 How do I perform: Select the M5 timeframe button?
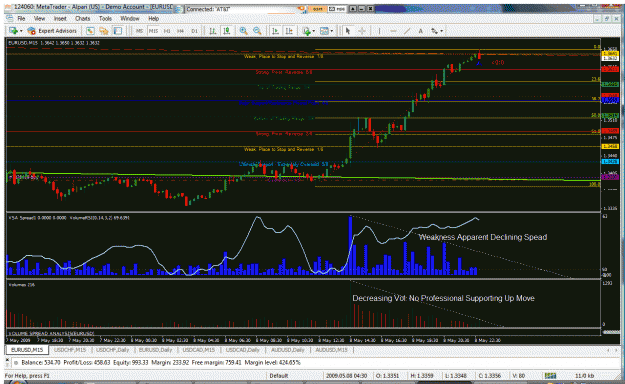click(140, 31)
